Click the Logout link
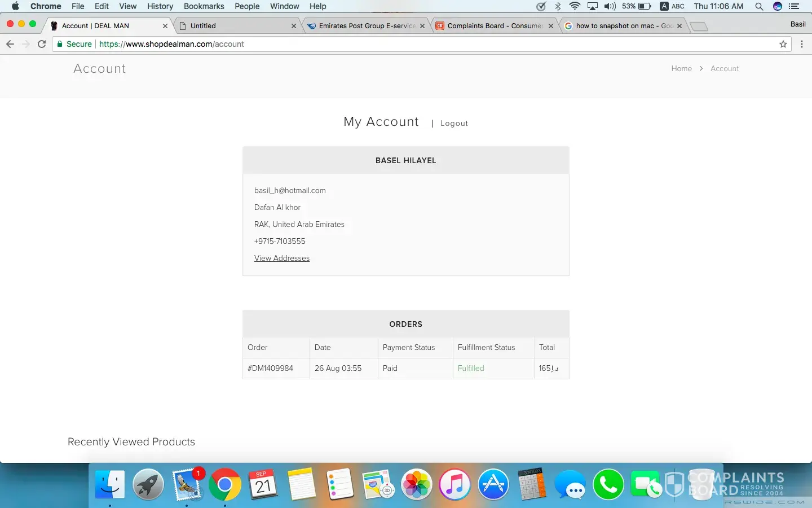 coord(454,124)
